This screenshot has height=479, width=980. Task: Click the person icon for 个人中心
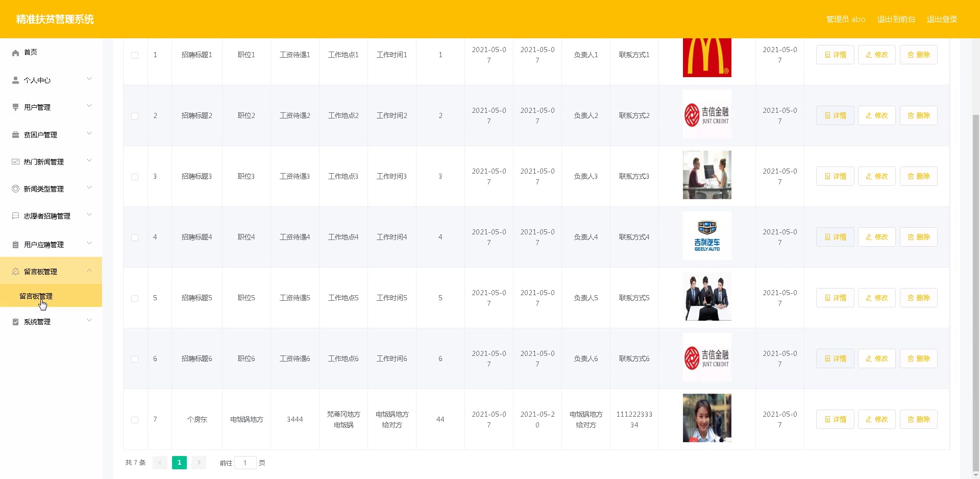(15, 80)
